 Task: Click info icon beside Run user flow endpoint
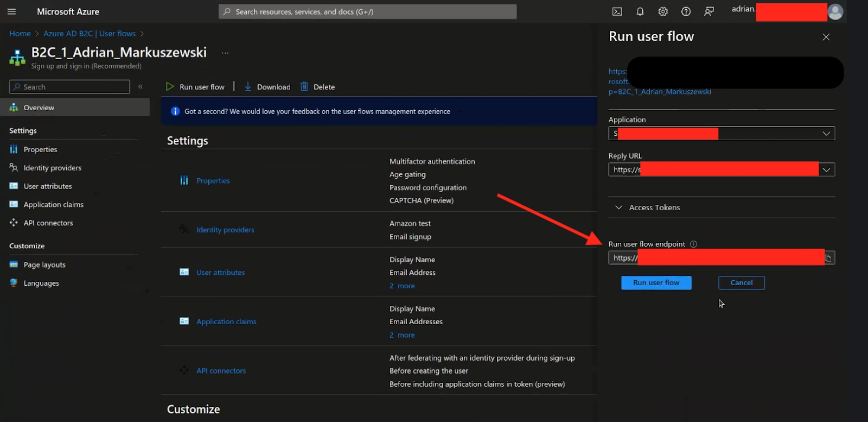coord(693,244)
